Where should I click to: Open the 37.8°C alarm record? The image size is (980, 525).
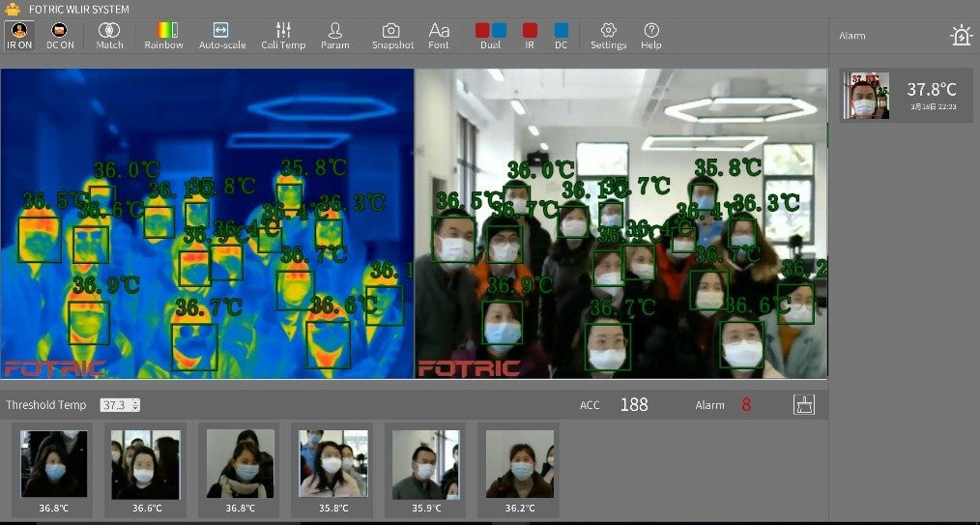click(x=906, y=95)
